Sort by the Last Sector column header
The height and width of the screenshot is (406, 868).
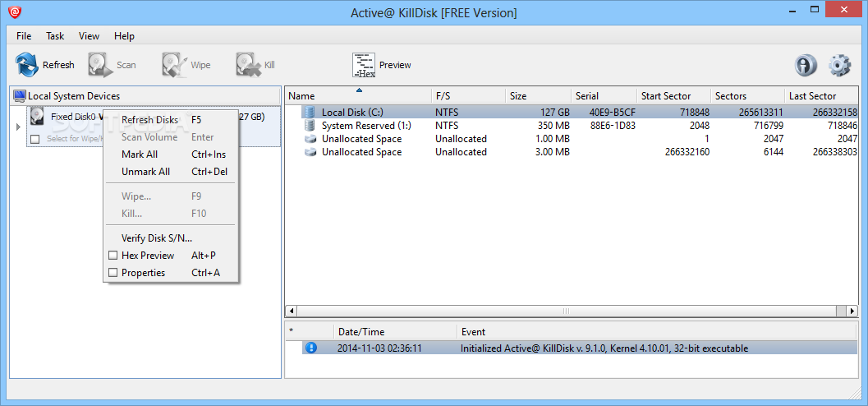tap(822, 96)
